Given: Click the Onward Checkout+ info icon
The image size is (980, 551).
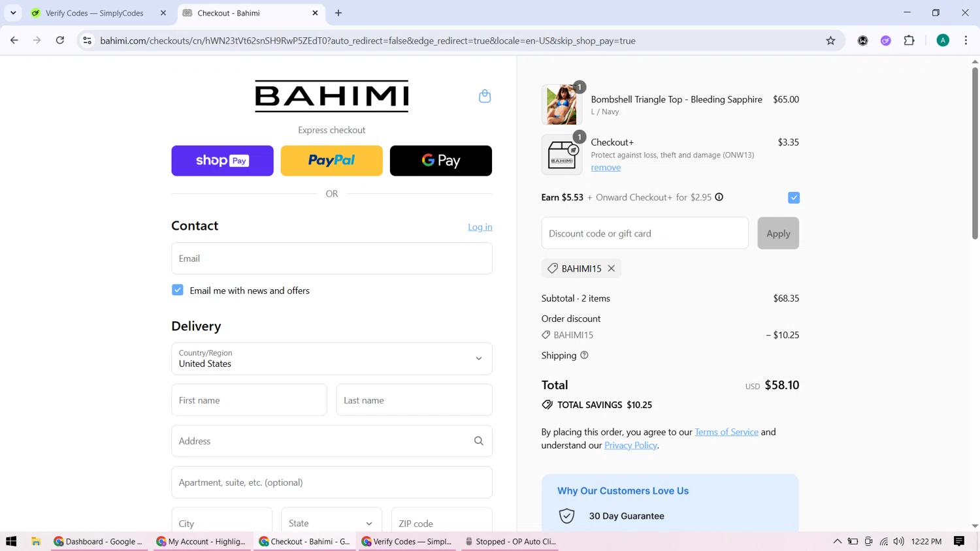Looking at the screenshot, I should (x=719, y=197).
